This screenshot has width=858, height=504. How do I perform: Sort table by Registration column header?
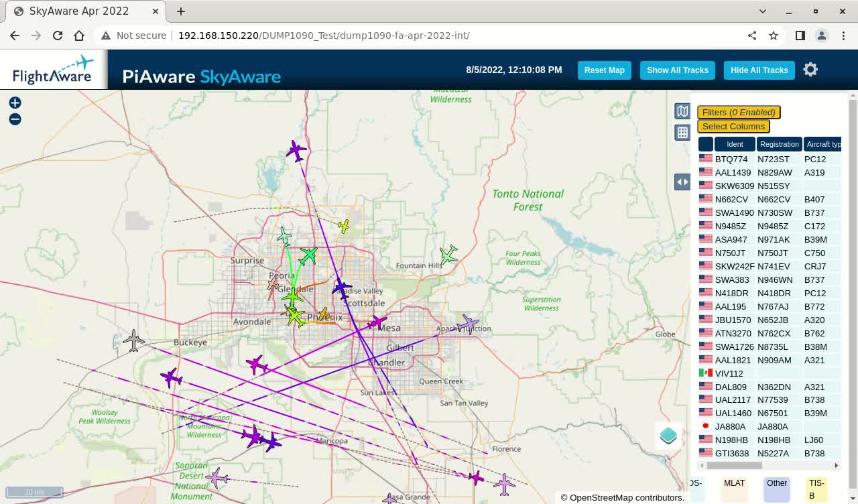click(x=780, y=144)
